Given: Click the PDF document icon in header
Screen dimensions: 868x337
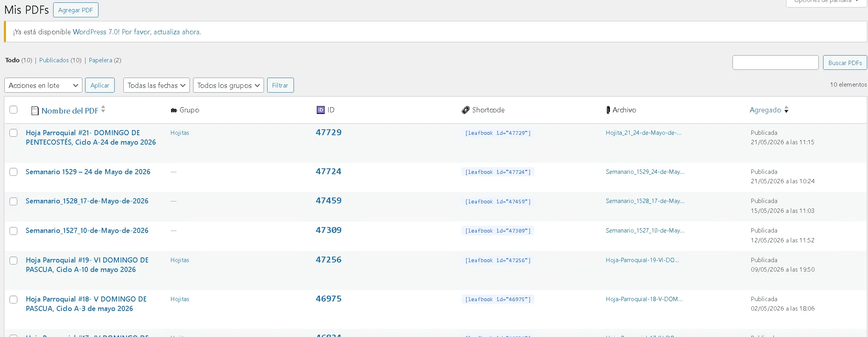Looking at the screenshot, I should (35, 111).
